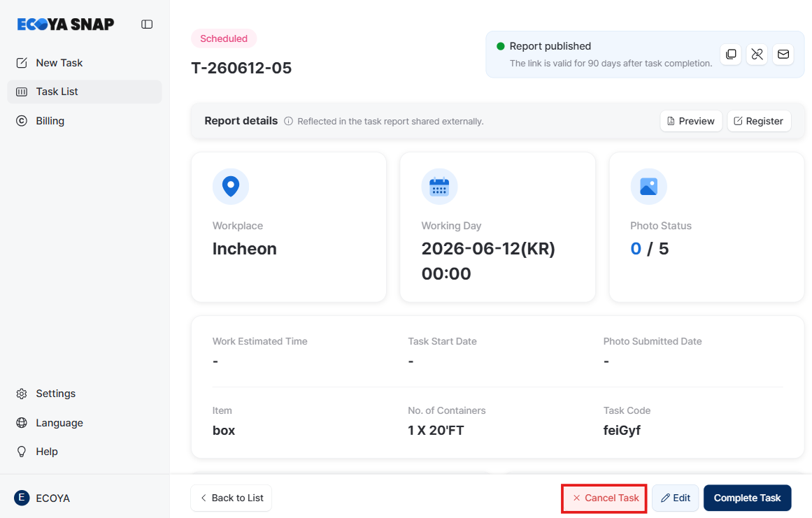Screen dimensions: 812x518
Task: Click the Task Start Date label
Action: [x=442, y=341]
